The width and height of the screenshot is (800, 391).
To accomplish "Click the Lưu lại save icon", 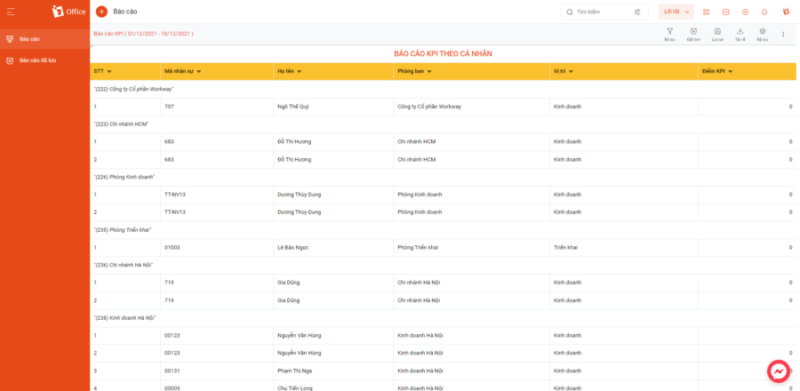I will pyautogui.click(x=717, y=32).
